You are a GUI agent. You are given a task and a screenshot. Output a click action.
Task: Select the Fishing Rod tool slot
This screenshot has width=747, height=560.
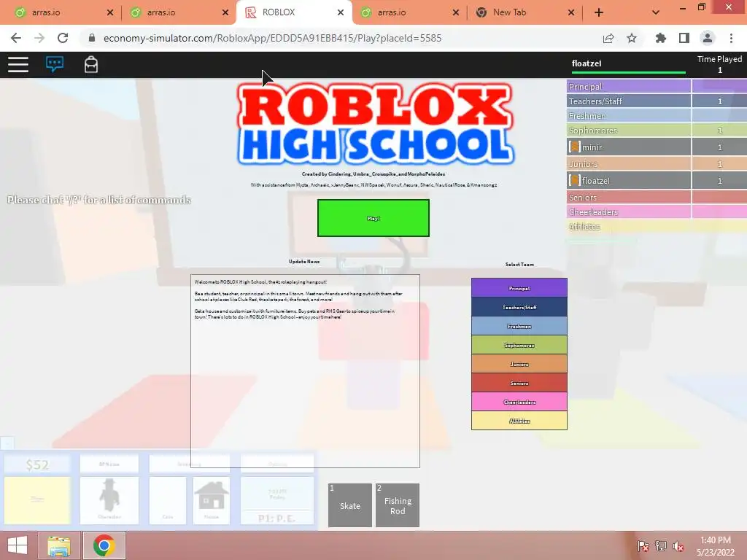click(x=398, y=505)
